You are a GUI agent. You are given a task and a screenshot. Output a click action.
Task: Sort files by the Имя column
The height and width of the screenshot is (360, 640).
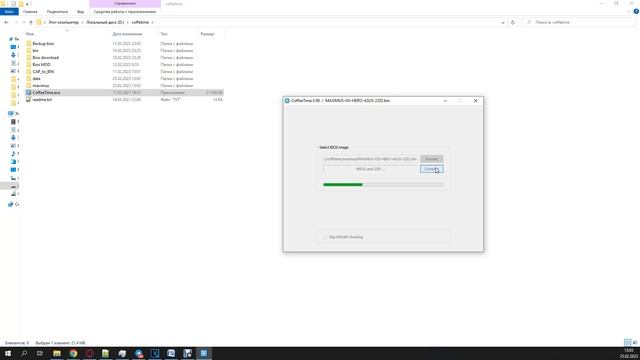tap(30, 34)
